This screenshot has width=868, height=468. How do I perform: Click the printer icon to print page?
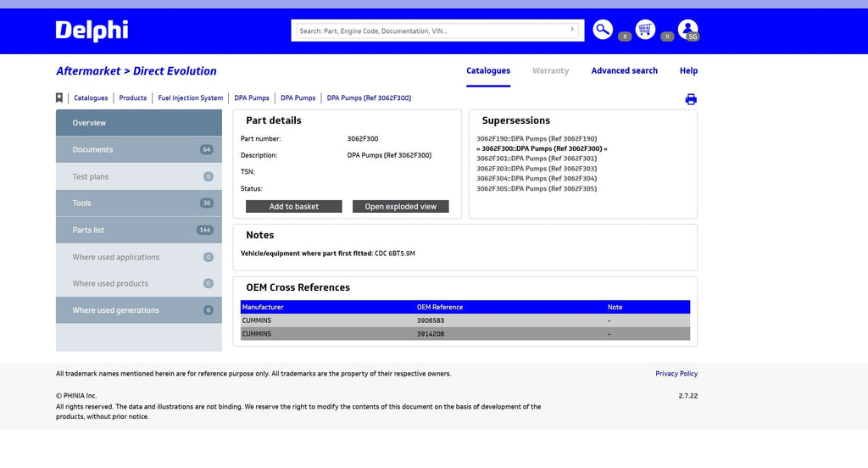click(691, 99)
